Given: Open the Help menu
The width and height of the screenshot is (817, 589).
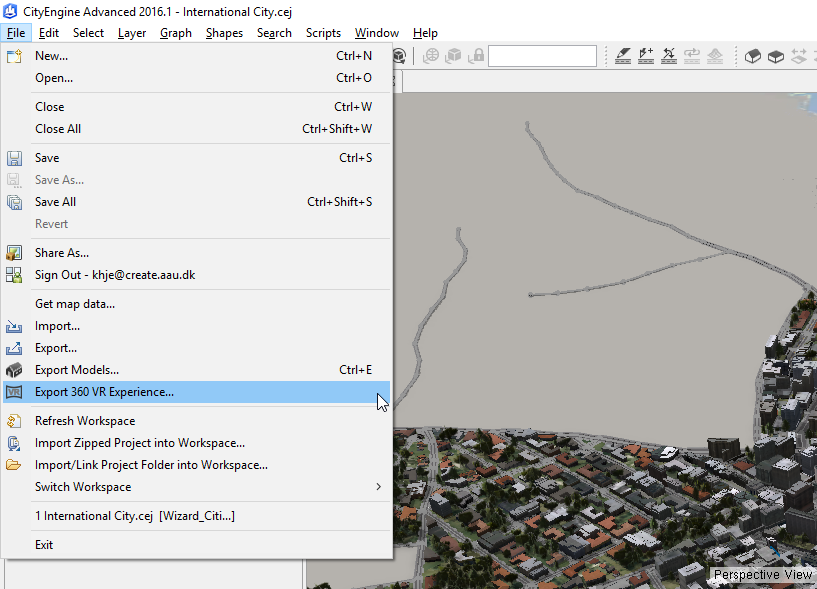Looking at the screenshot, I should coord(425,33).
